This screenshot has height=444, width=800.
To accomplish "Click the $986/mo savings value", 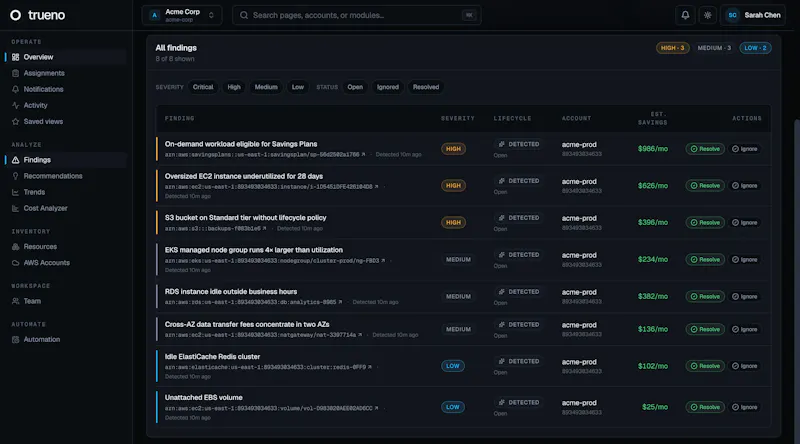I will 653,149.
